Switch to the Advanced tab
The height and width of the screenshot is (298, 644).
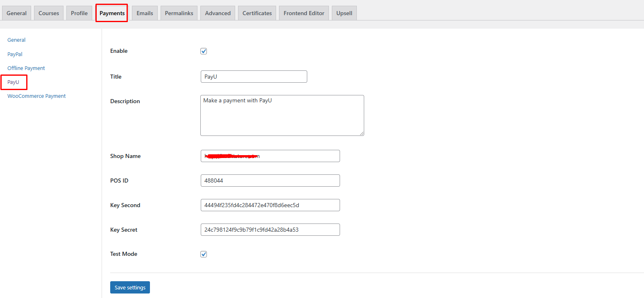point(218,13)
